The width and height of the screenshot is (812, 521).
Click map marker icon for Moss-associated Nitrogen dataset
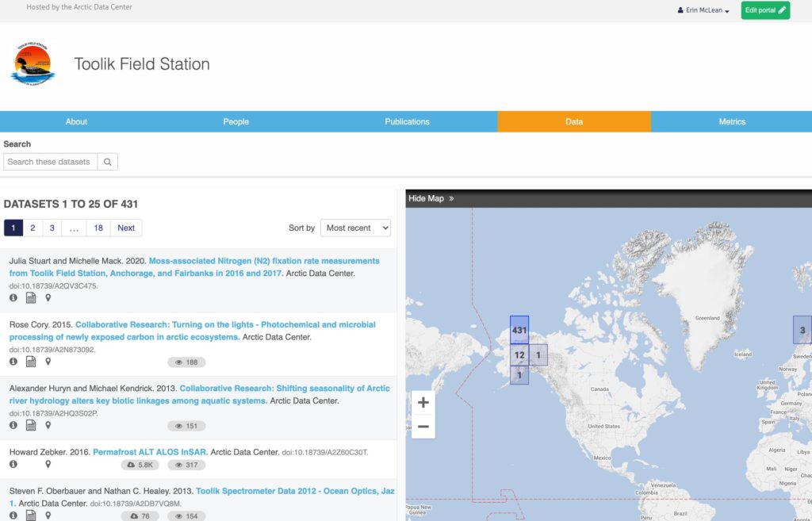coord(48,298)
